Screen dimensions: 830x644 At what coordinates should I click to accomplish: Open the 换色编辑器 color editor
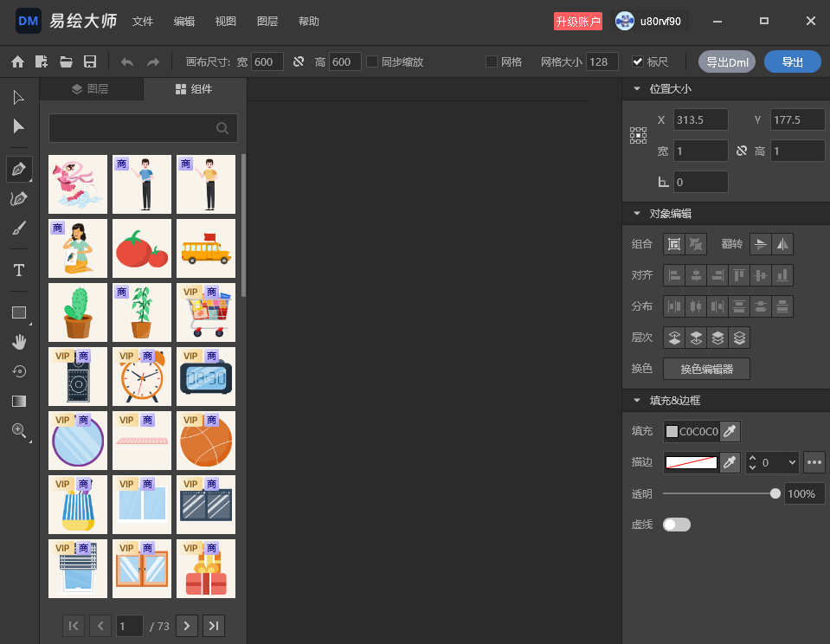click(x=706, y=369)
